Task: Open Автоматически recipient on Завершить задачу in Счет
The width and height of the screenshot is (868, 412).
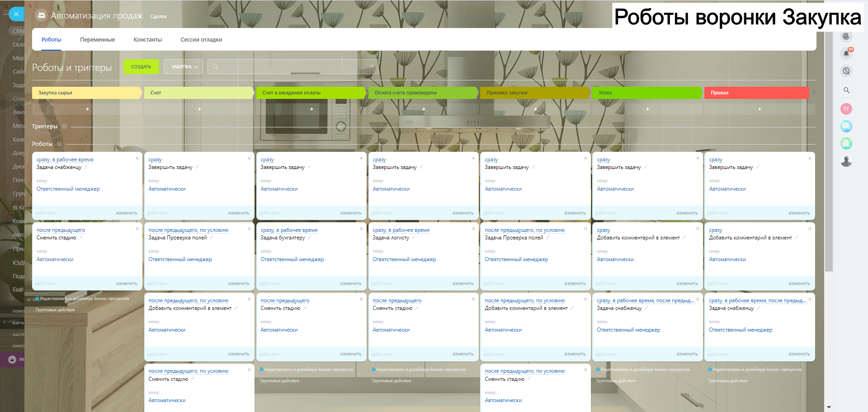Action: pos(167,189)
